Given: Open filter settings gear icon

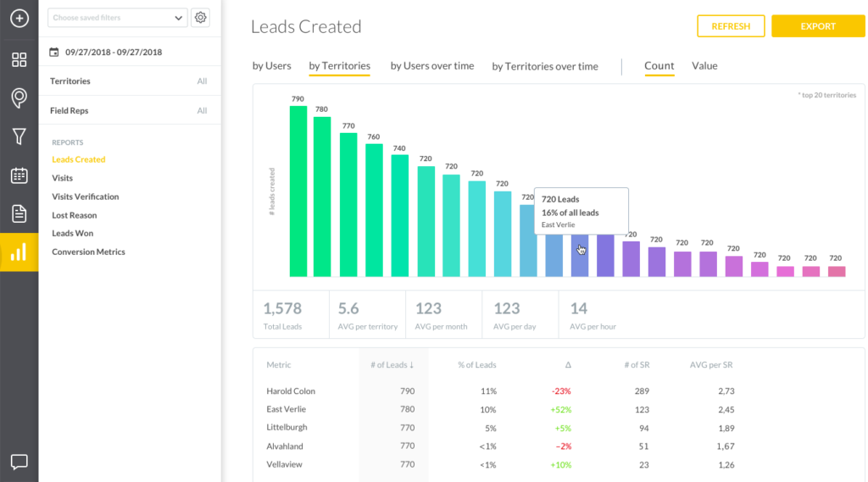Looking at the screenshot, I should point(200,18).
